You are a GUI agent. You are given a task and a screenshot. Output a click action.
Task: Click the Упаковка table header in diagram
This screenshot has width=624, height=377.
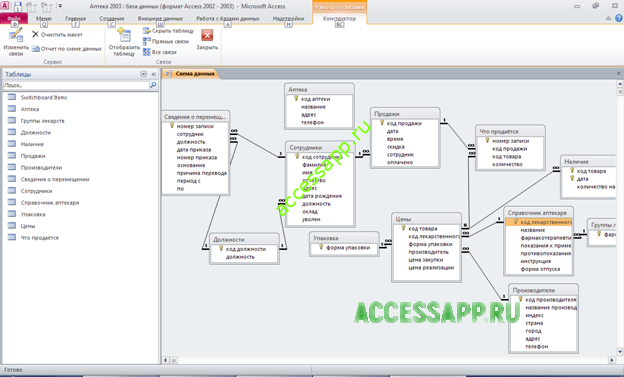point(344,238)
